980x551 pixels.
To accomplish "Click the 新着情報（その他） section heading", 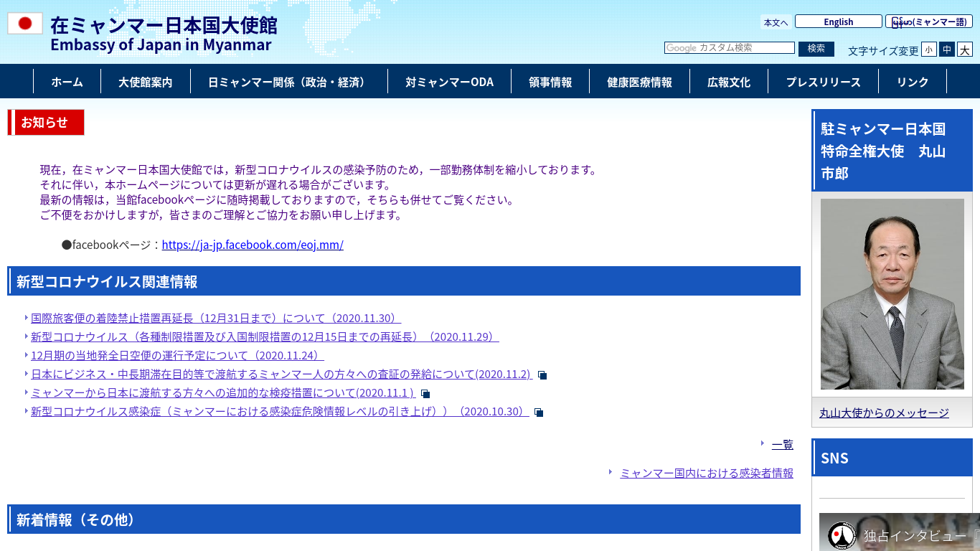I will point(404,519).
